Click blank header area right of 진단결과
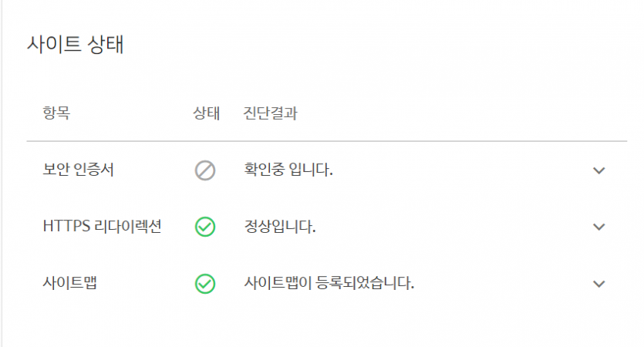The height and width of the screenshot is (347, 644). pos(452,113)
